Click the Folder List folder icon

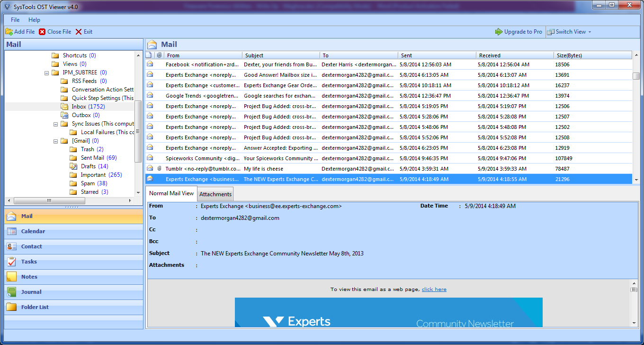coord(12,307)
